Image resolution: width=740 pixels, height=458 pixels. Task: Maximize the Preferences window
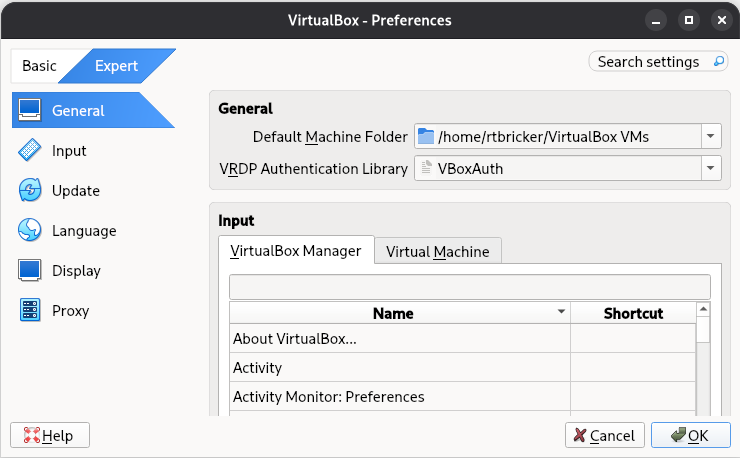[x=689, y=20]
